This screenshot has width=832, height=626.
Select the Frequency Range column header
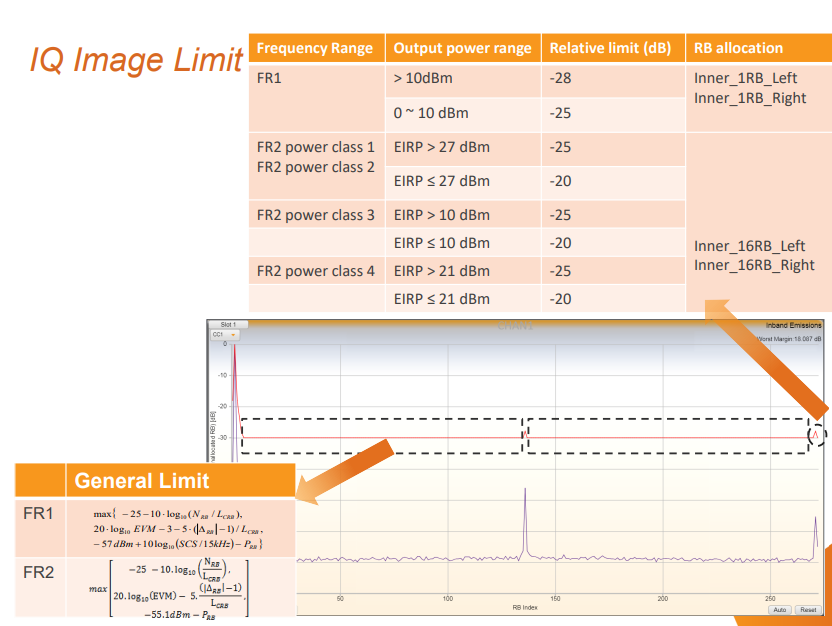(315, 48)
